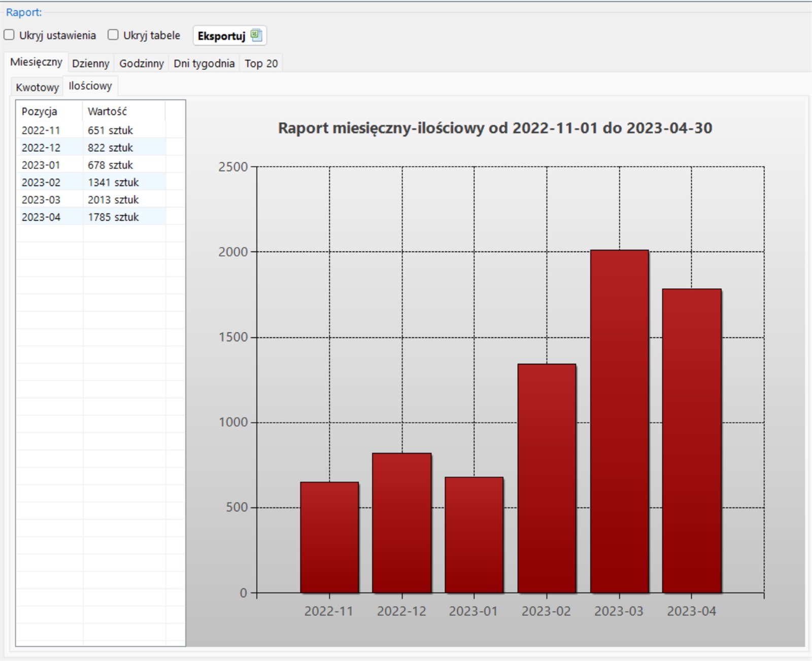Open the Top 20 tab

click(x=261, y=63)
